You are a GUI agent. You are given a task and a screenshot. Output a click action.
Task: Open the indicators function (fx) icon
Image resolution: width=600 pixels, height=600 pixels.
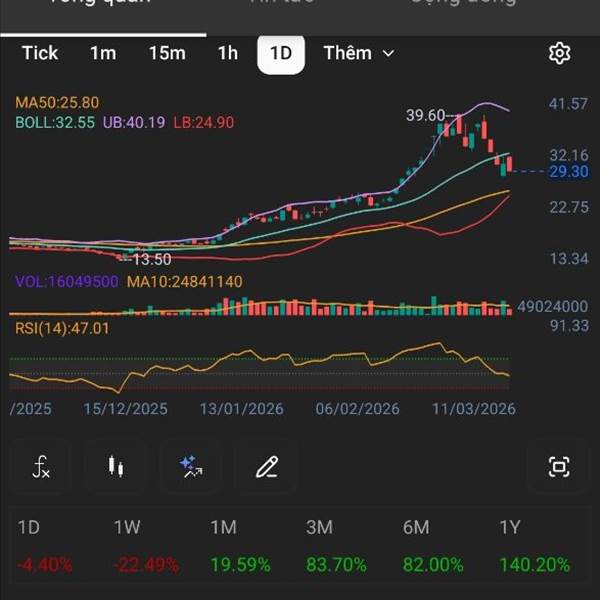(x=41, y=466)
